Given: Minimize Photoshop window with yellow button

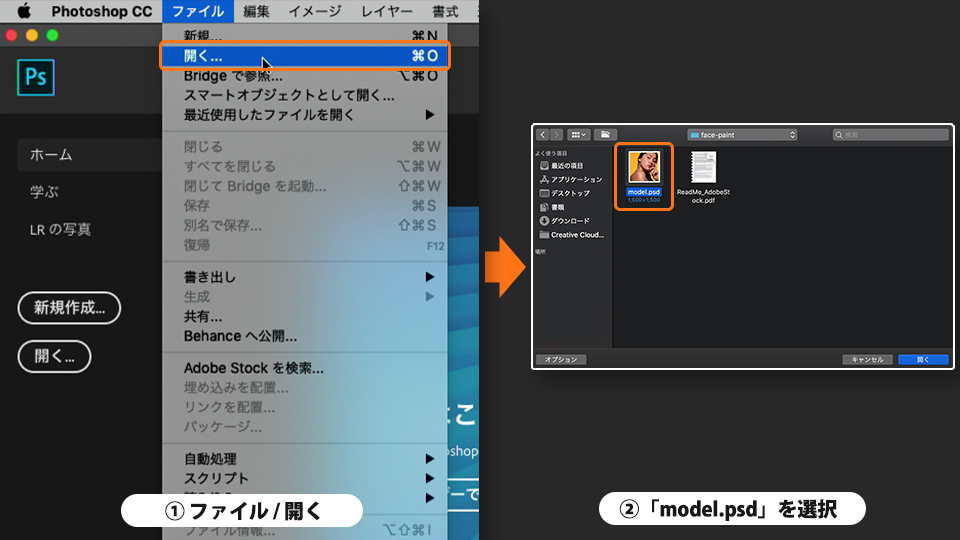Looking at the screenshot, I should (x=32, y=36).
